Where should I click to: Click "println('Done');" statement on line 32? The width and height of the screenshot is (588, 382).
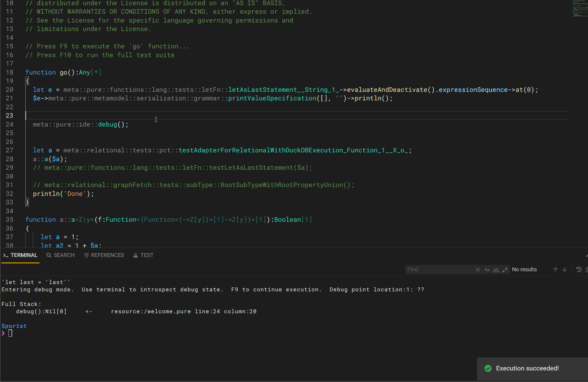click(64, 194)
